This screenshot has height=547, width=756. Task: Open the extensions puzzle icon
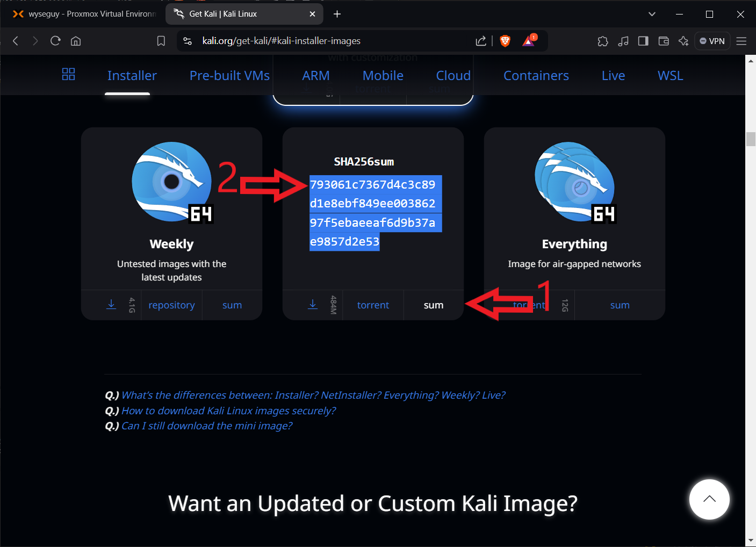click(x=603, y=41)
